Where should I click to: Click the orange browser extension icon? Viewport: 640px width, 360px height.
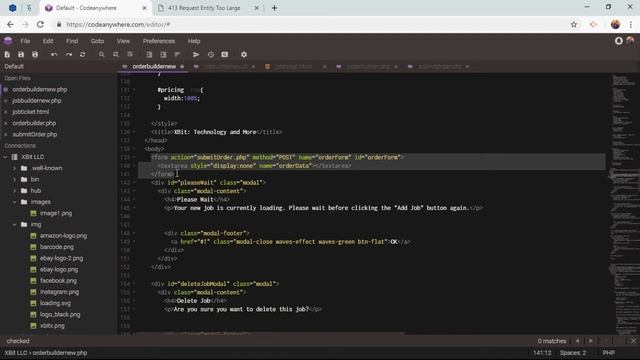(593, 24)
